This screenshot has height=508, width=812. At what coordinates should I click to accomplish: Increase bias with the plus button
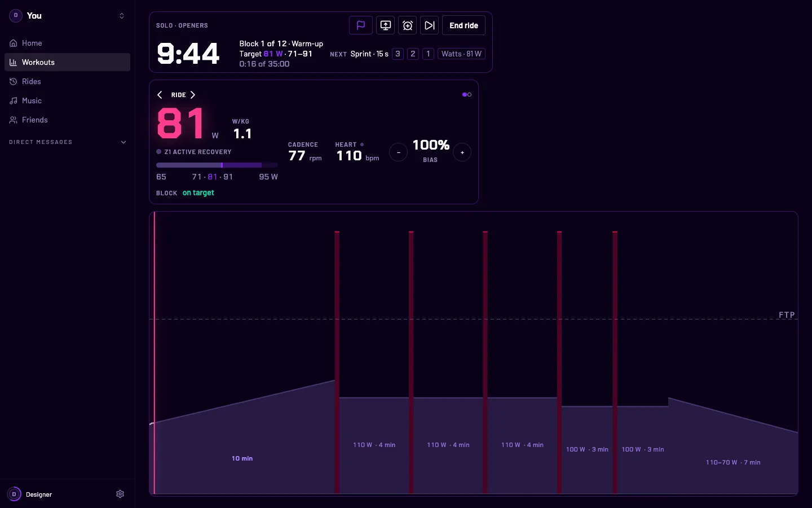462,152
